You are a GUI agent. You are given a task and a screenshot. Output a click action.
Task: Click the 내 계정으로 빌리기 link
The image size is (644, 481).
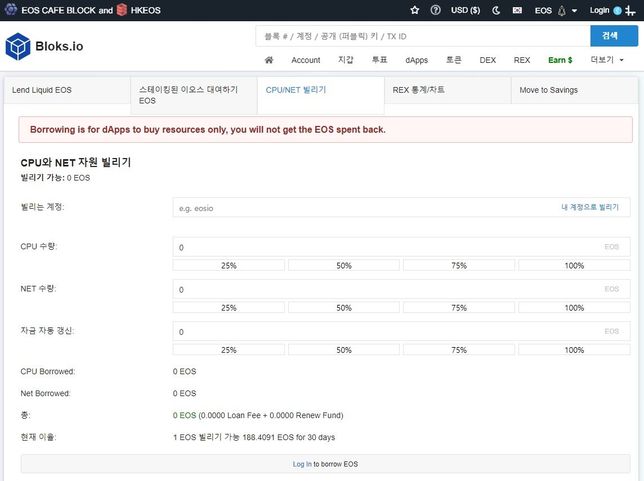pyautogui.click(x=589, y=207)
